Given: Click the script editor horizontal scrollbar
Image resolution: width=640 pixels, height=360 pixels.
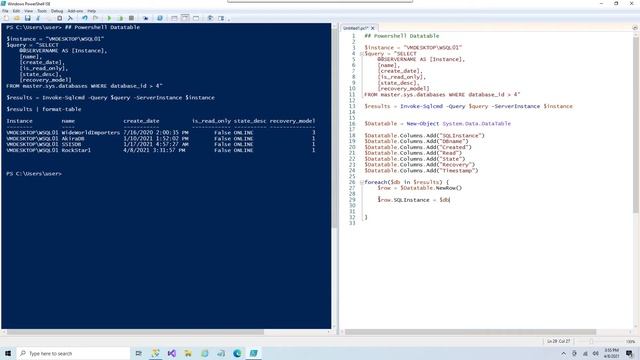Looking at the screenshot, I should point(470,332).
